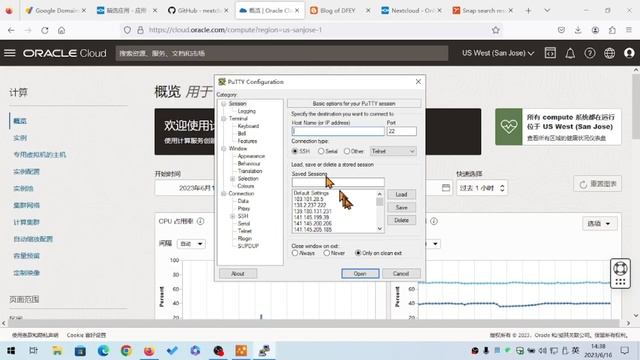This screenshot has height=360, width=640.
Task: Click the Delete session button
Action: coord(401,220)
